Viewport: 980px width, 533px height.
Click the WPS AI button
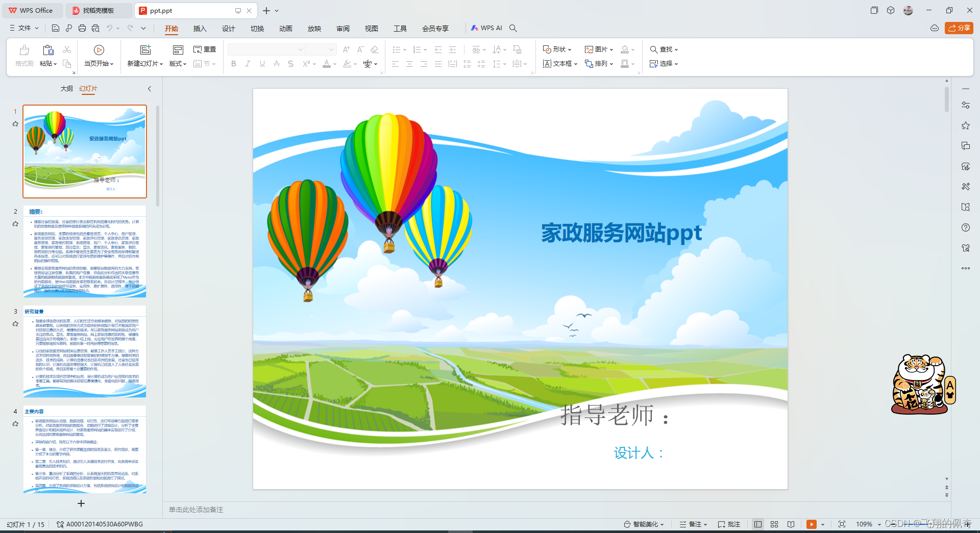[x=486, y=28]
